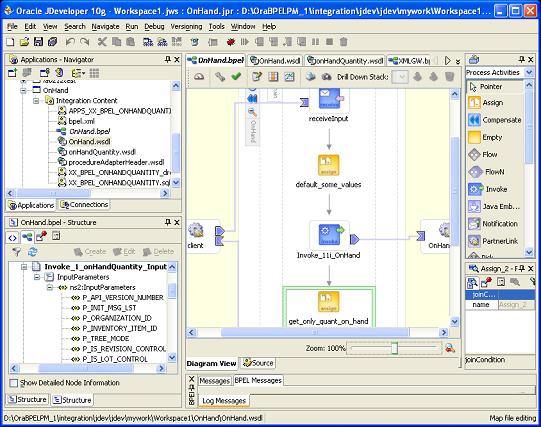Open the Process Activities dropdown
This screenshot has width=541, height=427.
click(x=529, y=72)
